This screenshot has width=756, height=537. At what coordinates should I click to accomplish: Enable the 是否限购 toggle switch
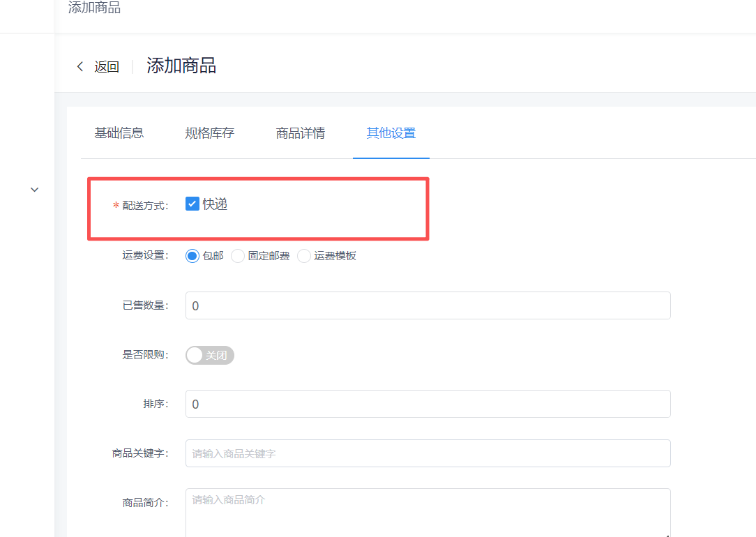210,355
